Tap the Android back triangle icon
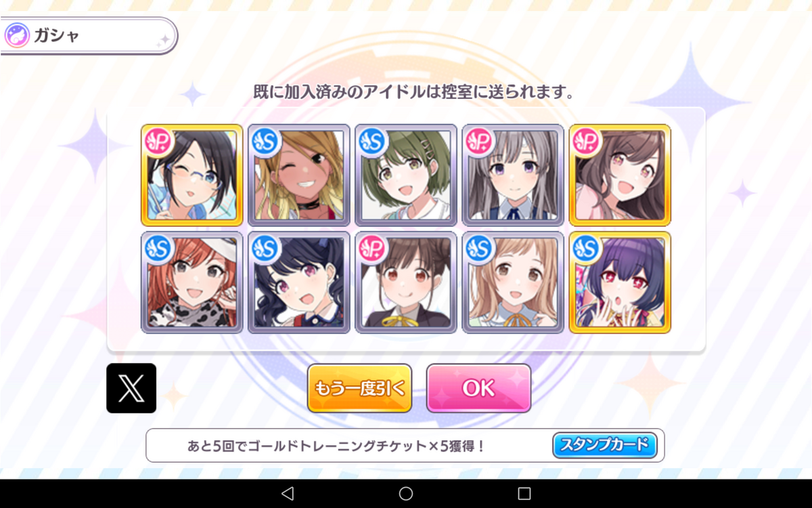This screenshot has height=508, width=812. (287, 493)
